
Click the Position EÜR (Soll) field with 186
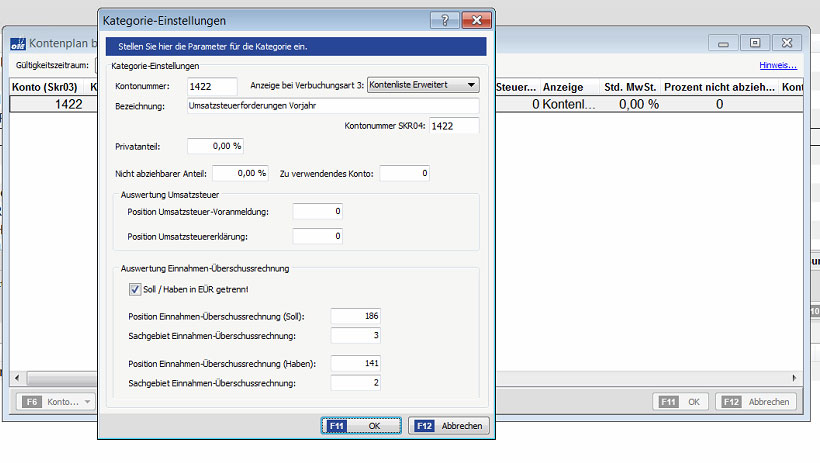pyautogui.click(x=356, y=316)
